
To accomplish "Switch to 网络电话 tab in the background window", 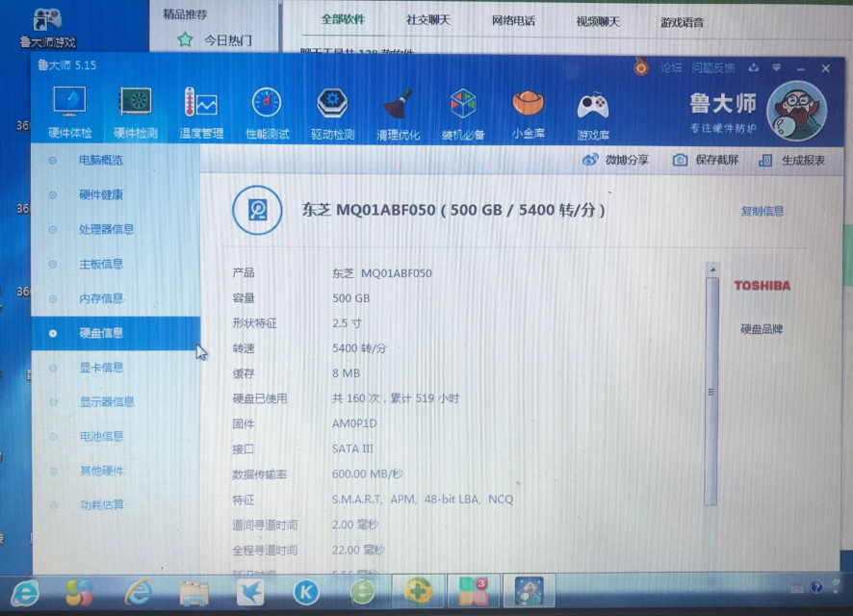I will coord(513,20).
